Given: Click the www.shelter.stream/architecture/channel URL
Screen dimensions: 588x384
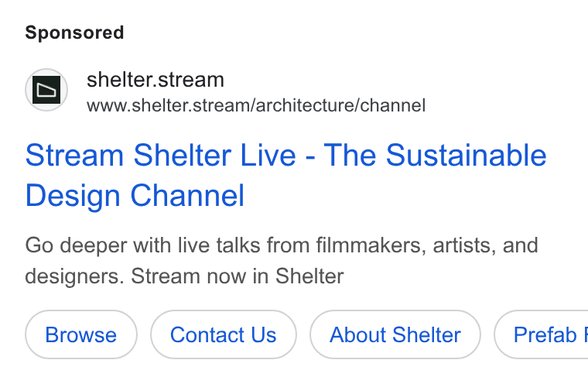Looking at the screenshot, I should tap(256, 105).
